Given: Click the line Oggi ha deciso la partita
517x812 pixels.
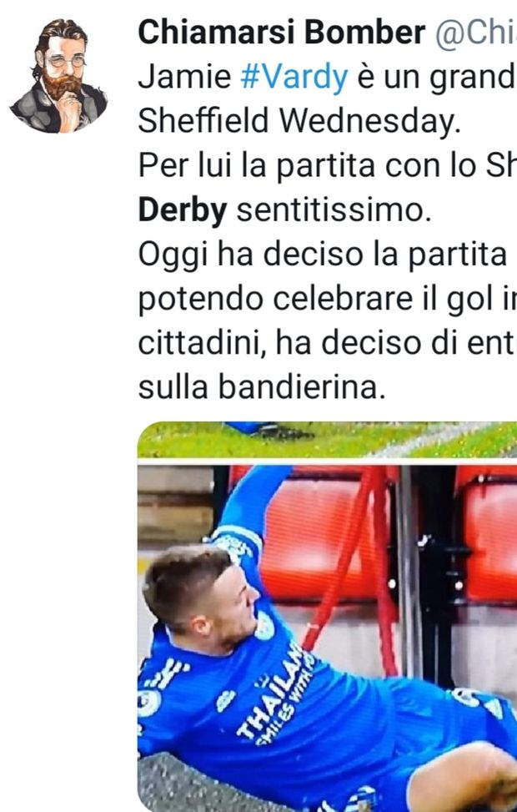Looking at the screenshot, I should coord(323,255).
